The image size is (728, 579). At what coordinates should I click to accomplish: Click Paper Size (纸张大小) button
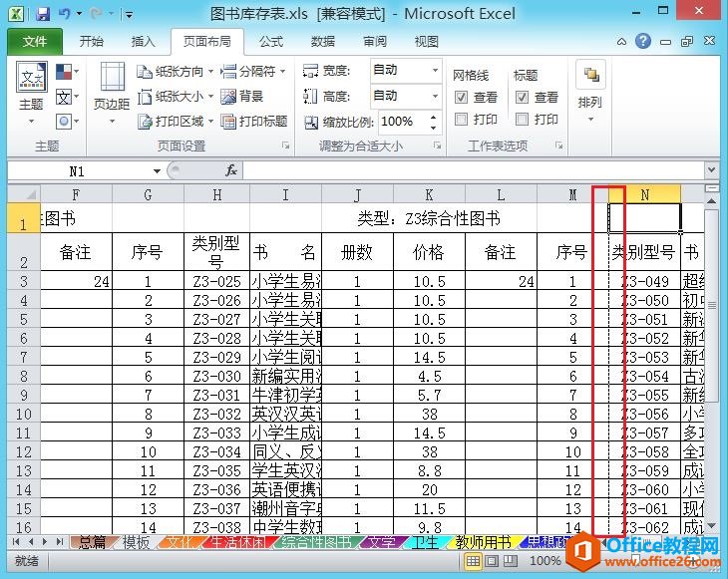click(175, 97)
